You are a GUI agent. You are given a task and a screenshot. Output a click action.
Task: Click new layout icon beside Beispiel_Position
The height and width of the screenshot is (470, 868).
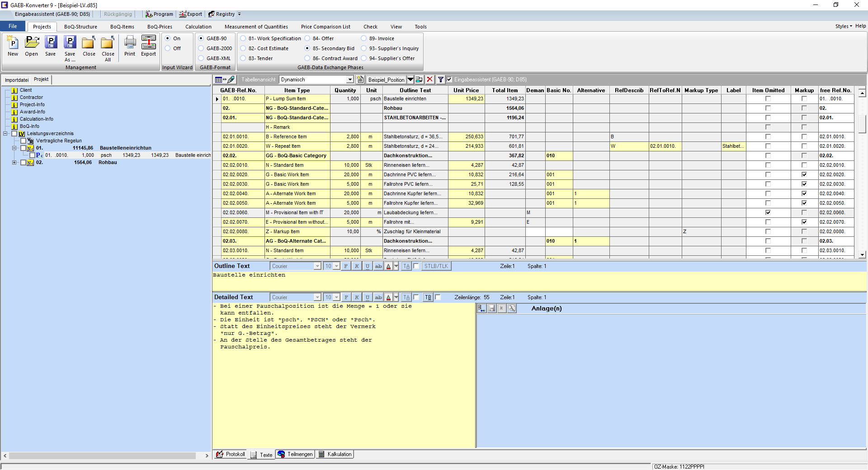coord(360,80)
